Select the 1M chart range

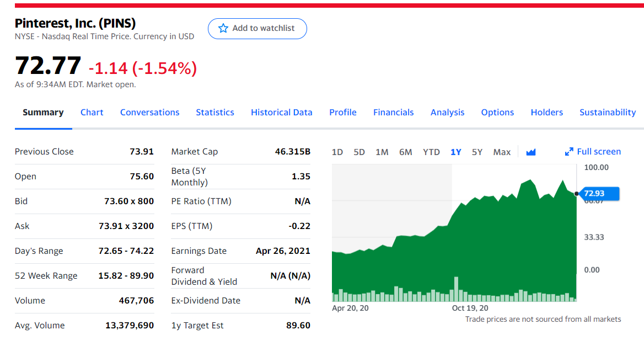(382, 152)
